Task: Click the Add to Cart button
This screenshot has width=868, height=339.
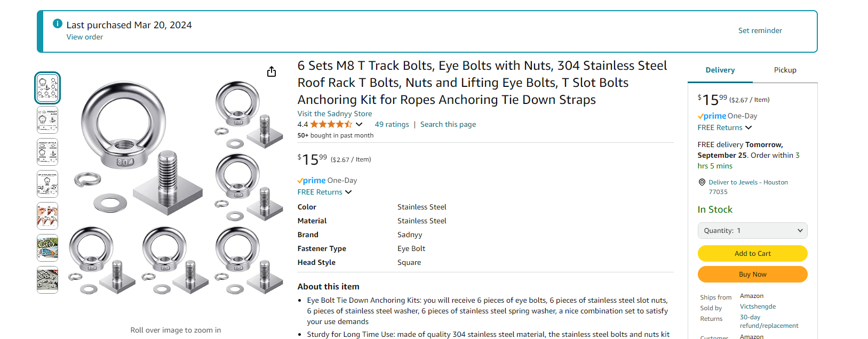Action: (752, 254)
